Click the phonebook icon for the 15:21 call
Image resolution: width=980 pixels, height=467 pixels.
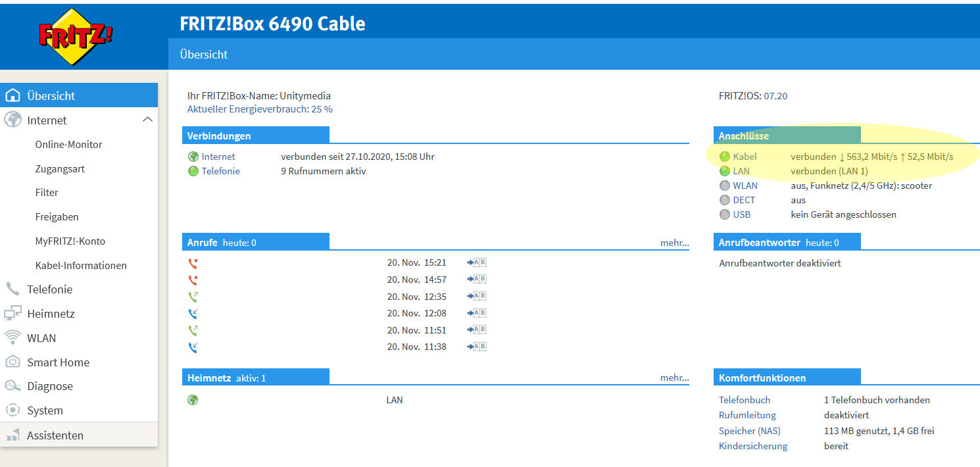tap(477, 262)
